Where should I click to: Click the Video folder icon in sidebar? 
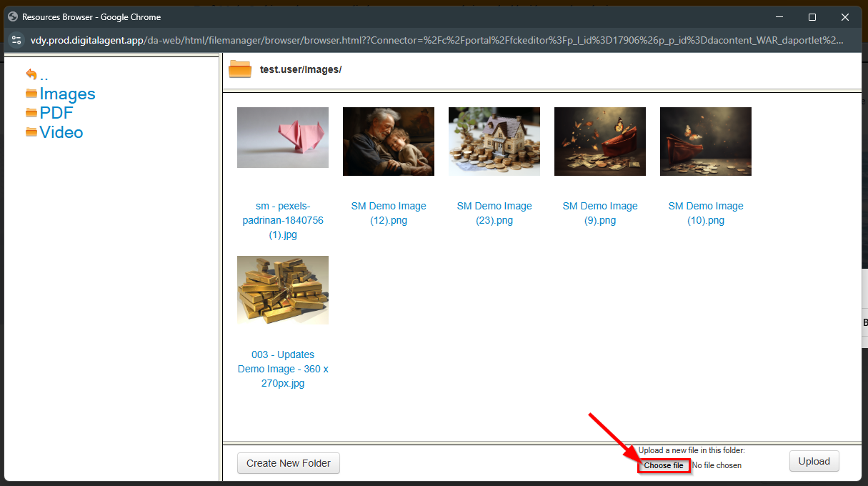click(x=31, y=132)
